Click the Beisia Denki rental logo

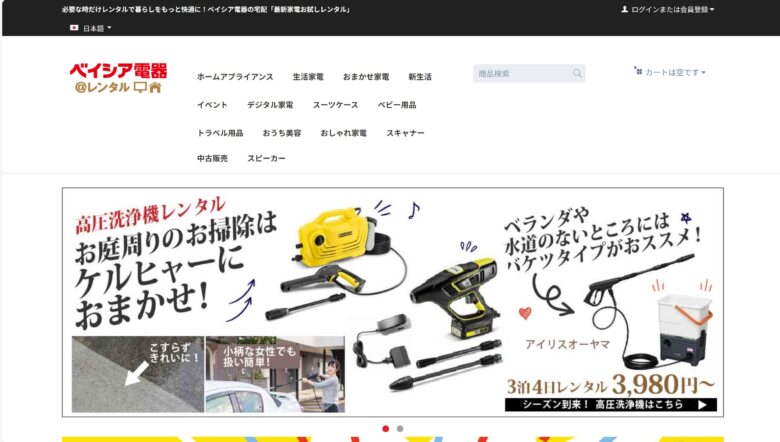coord(117,78)
